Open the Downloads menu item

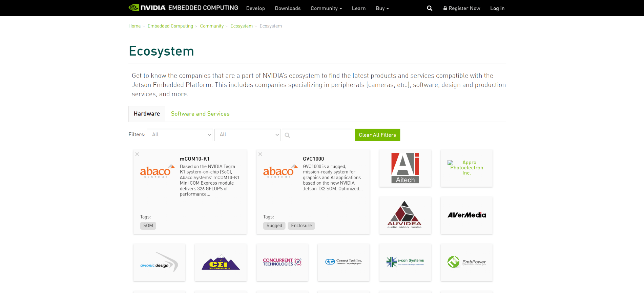[288, 8]
